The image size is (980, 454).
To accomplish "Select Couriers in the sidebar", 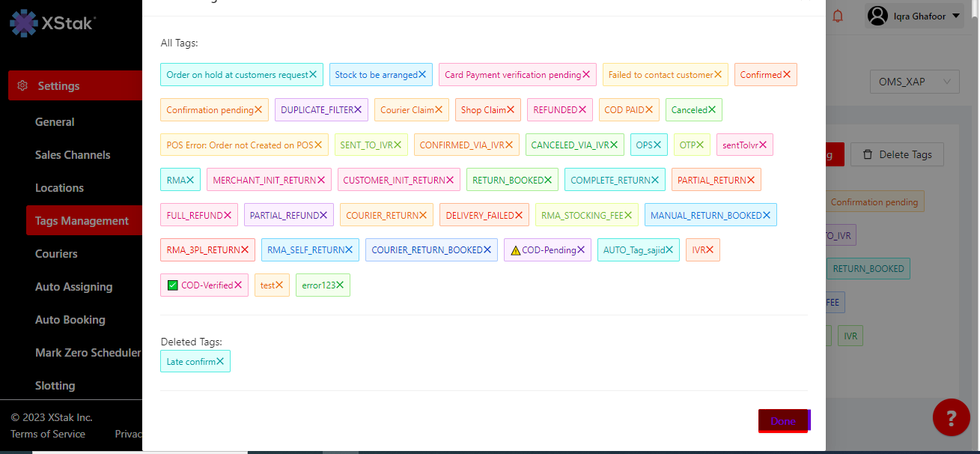I will [x=56, y=254].
